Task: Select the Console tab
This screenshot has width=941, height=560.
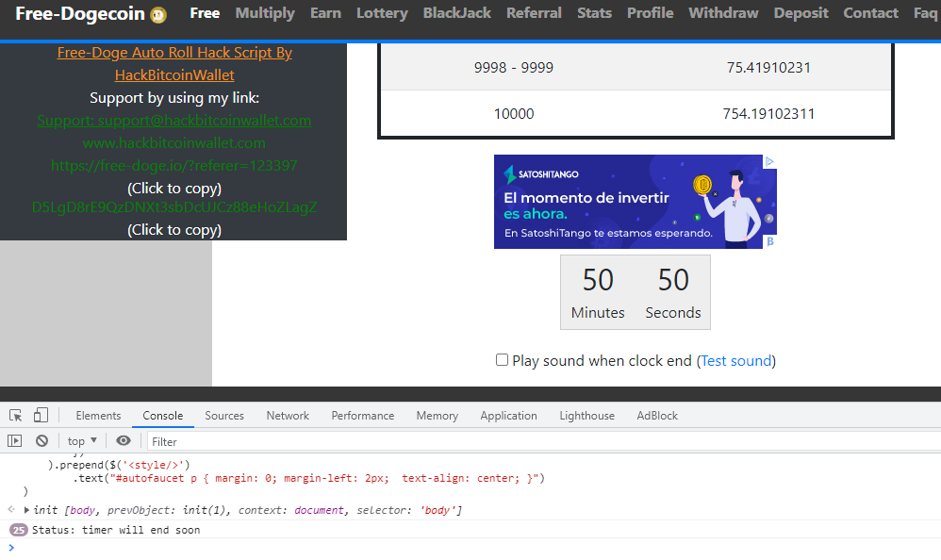Action: point(162,416)
